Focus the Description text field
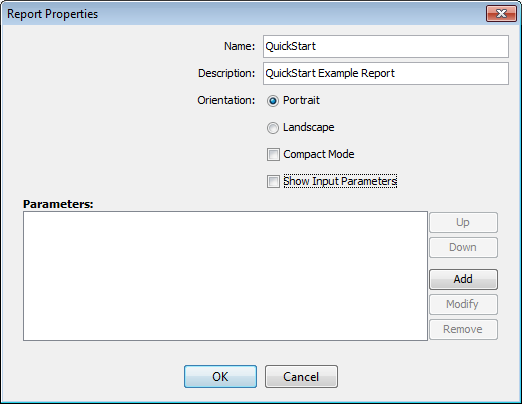Viewport: 522px width, 404px height. pos(386,73)
